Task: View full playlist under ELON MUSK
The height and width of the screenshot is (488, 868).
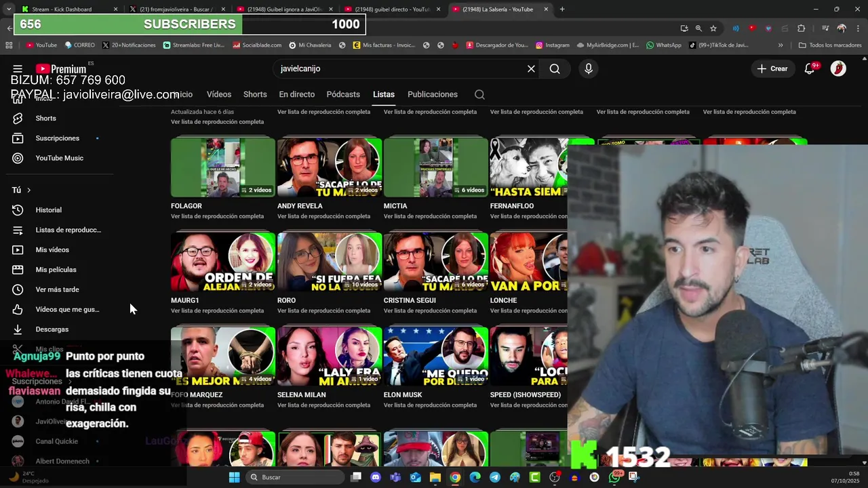Action: (x=430, y=405)
